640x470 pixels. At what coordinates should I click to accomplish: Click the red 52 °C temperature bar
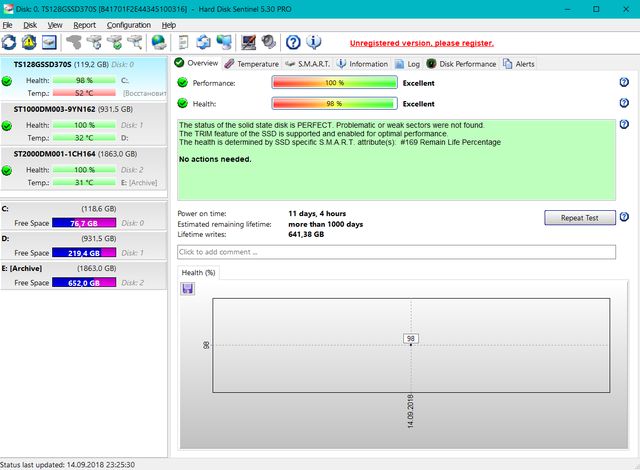click(x=84, y=93)
